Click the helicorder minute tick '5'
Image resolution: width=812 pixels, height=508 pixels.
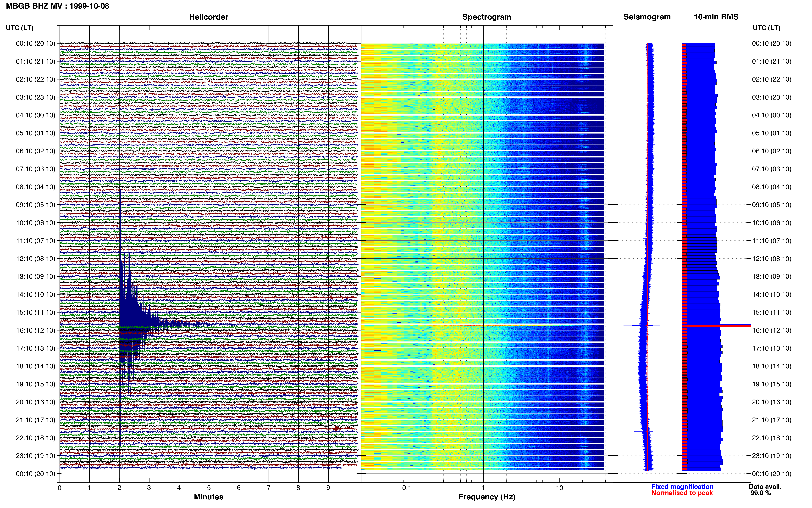click(209, 488)
